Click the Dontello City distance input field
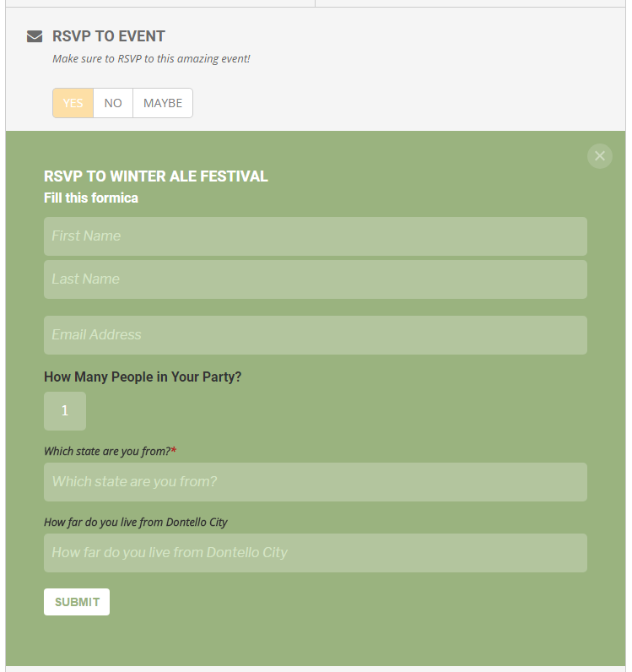This screenshot has width=632, height=672. [x=316, y=553]
